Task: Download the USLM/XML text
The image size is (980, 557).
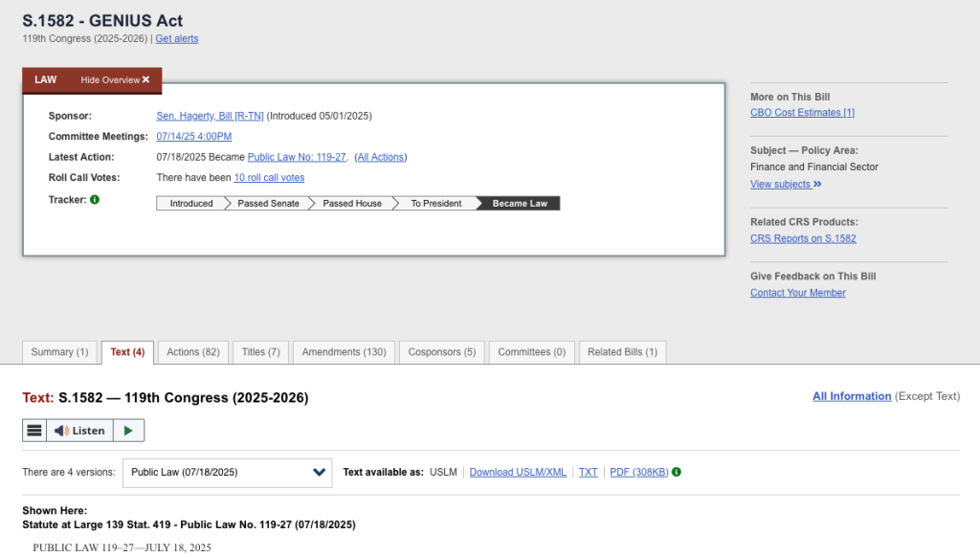Action: [x=518, y=473]
